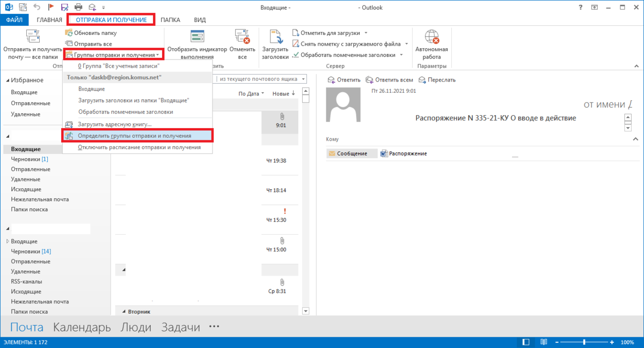
Task: Click Help question mark icon
Action: pos(581,8)
